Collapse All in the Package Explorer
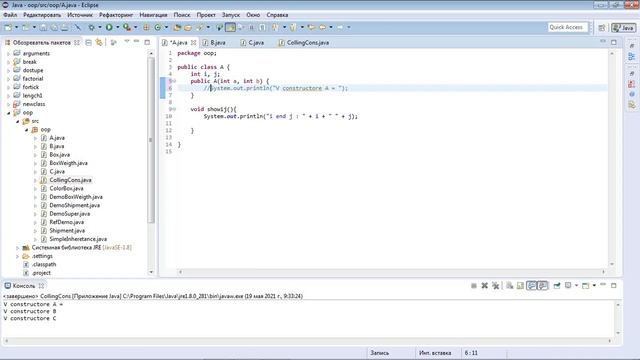The height and width of the screenshot is (360, 640). tap(89, 42)
